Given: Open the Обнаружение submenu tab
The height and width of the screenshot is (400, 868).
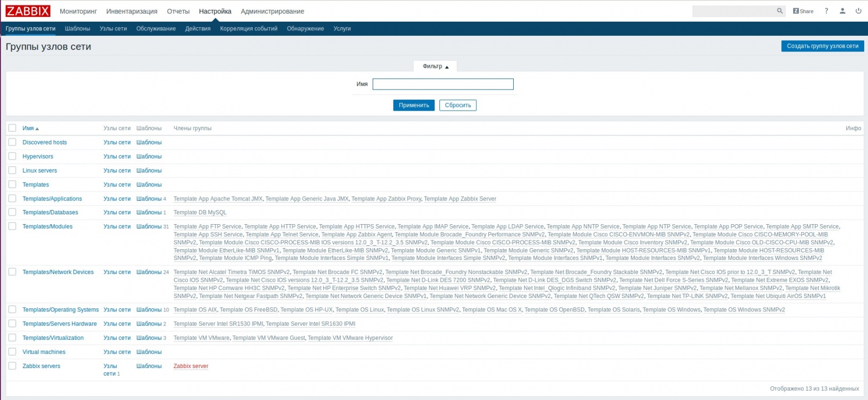Looking at the screenshot, I should (305, 29).
